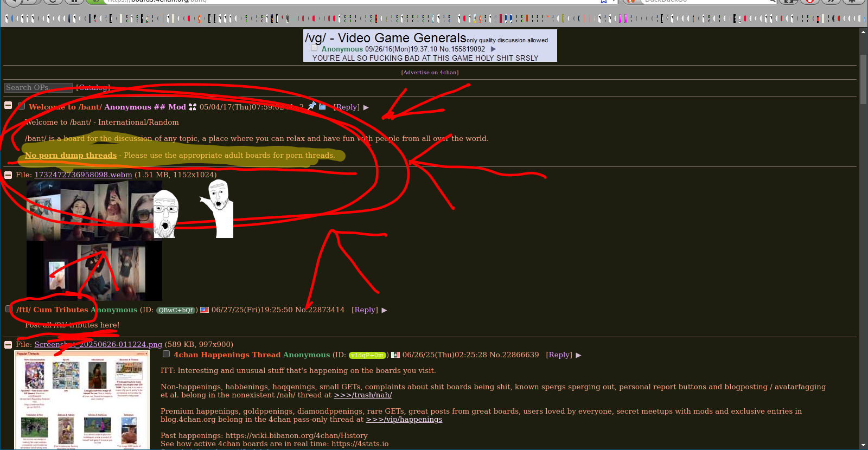Collapse the 4chan Happenings Thread
This screenshot has height=450, width=868.
(x=8, y=345)
